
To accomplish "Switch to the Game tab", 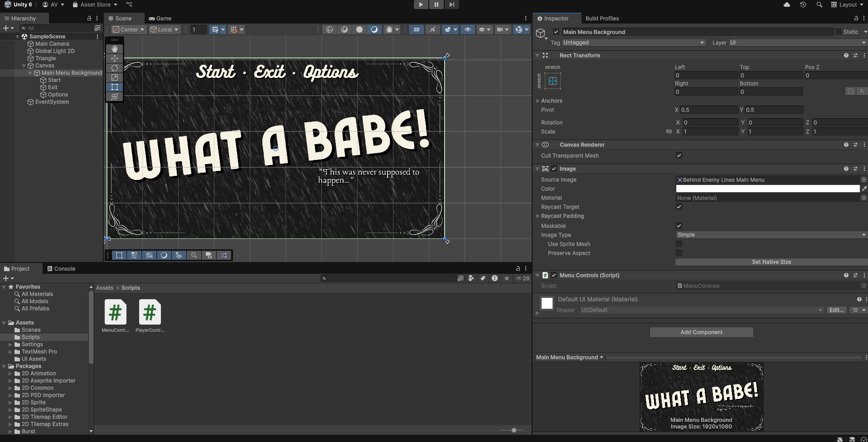I will [160, 19].
